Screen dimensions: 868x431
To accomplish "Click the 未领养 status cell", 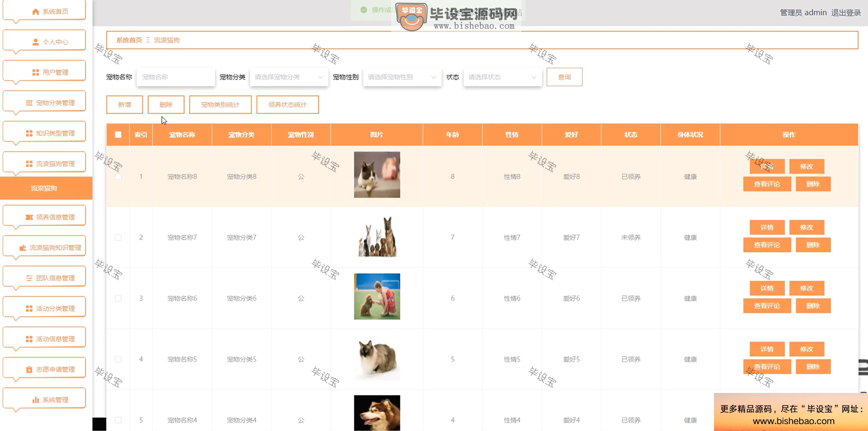I will point(631,237).
